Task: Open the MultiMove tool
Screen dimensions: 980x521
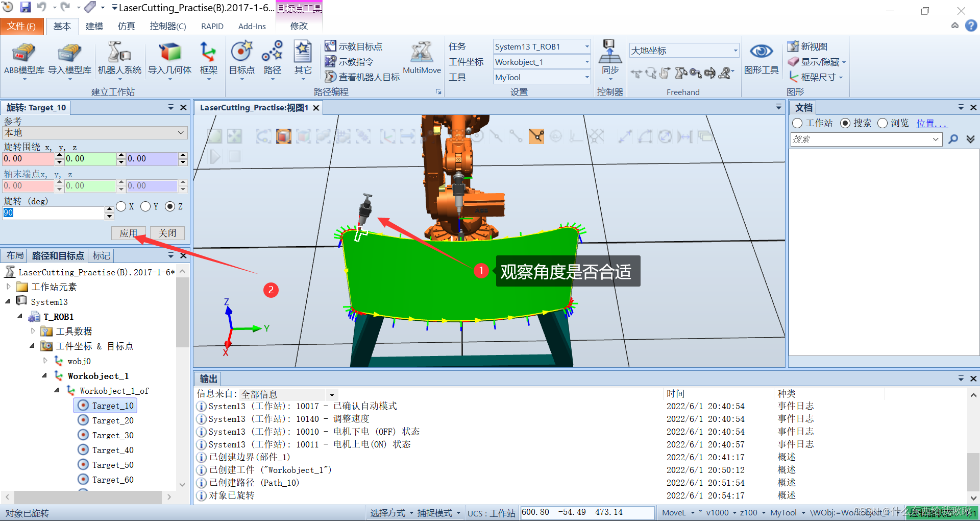Action: (x=422, y=58)
